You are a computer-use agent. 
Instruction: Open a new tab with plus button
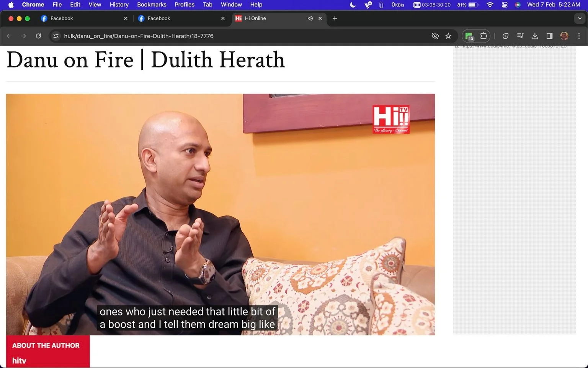(x=335, y=18)
